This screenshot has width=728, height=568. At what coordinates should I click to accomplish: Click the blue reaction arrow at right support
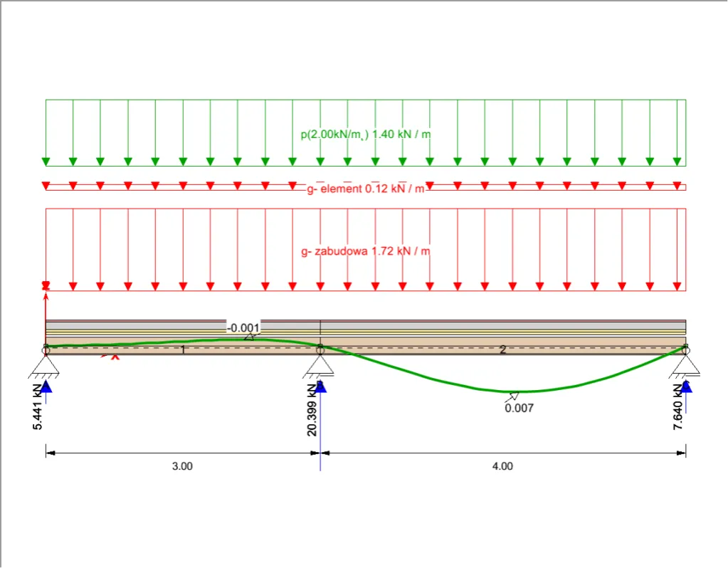(685, 387)
